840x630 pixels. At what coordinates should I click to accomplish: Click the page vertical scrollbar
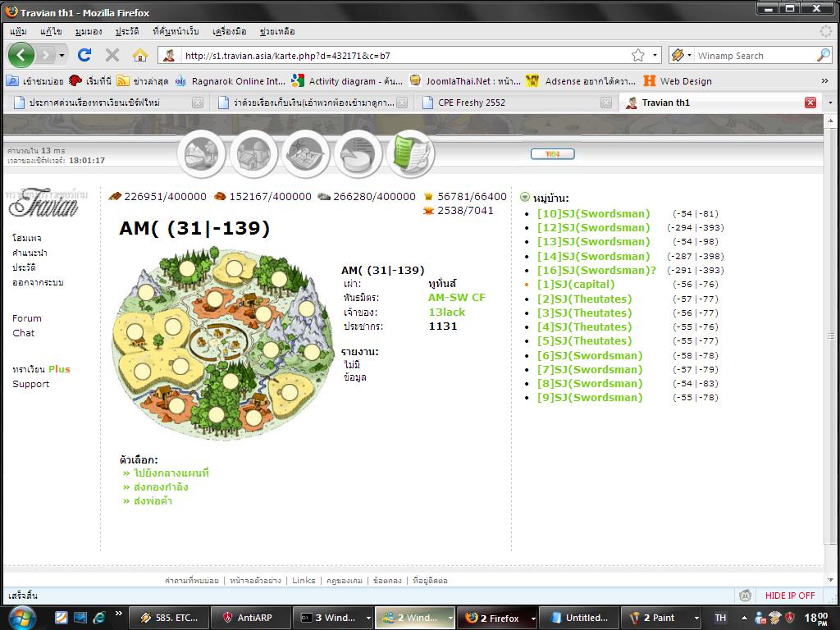pos(830,336)
